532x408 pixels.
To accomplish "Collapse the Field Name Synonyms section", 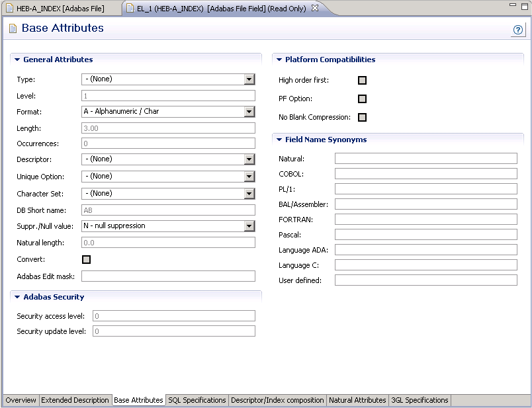I will pos(279,140).
